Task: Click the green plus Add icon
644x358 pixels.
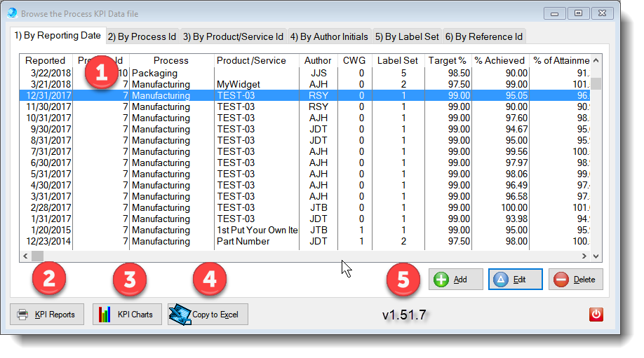Action: tap(441, 279)
